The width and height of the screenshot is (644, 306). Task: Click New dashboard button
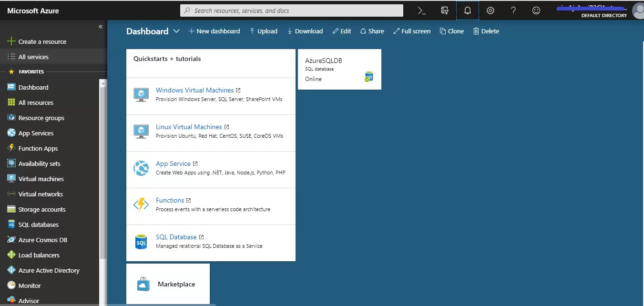point(214,31)
